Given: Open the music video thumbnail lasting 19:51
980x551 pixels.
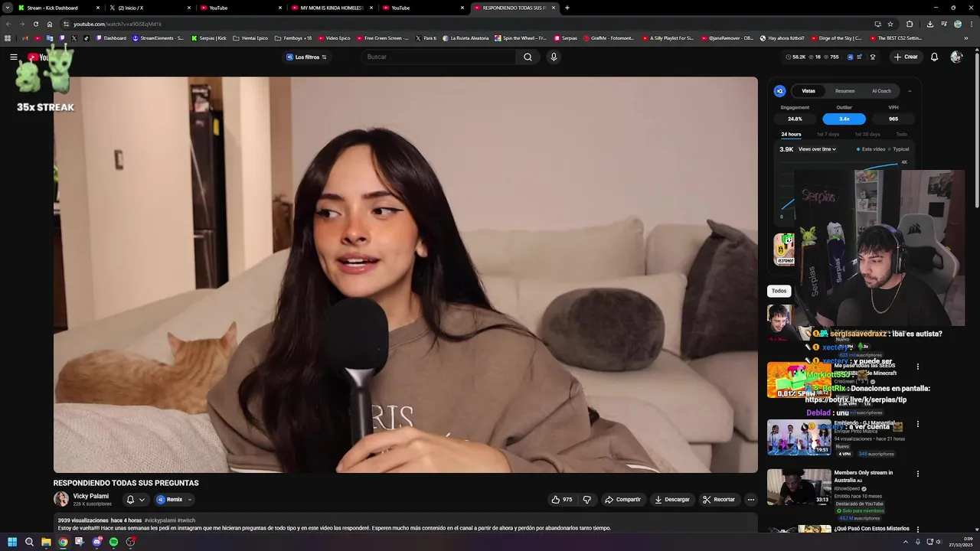Looking at the screenshot, I should (x=799, y=437).
